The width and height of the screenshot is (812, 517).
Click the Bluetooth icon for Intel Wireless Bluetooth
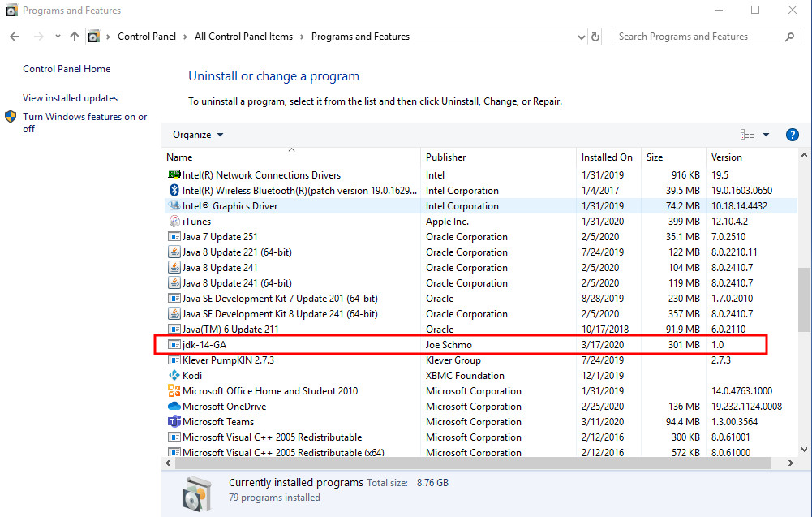[174, 191]
